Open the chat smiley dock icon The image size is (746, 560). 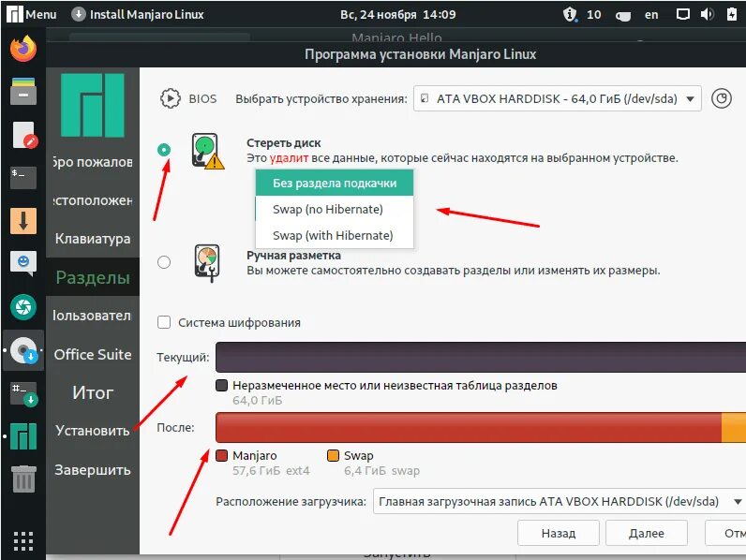coord(23,263)
